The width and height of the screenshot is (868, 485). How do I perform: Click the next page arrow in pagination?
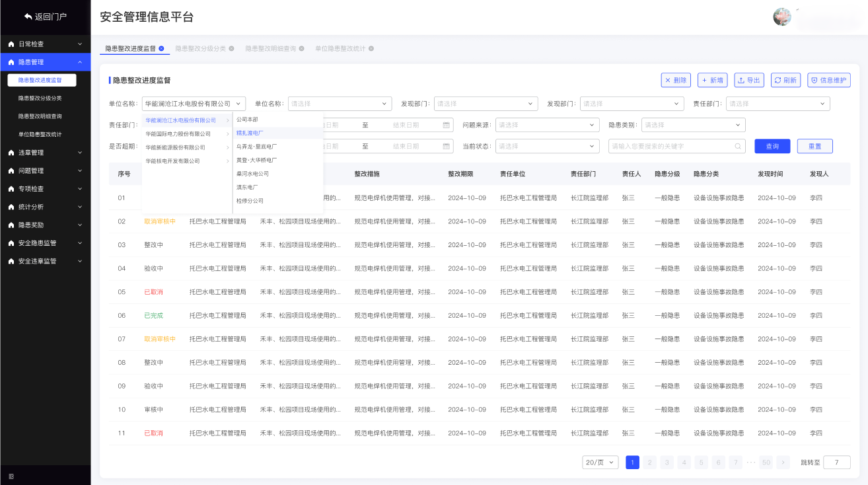click(x=783, y=463)
